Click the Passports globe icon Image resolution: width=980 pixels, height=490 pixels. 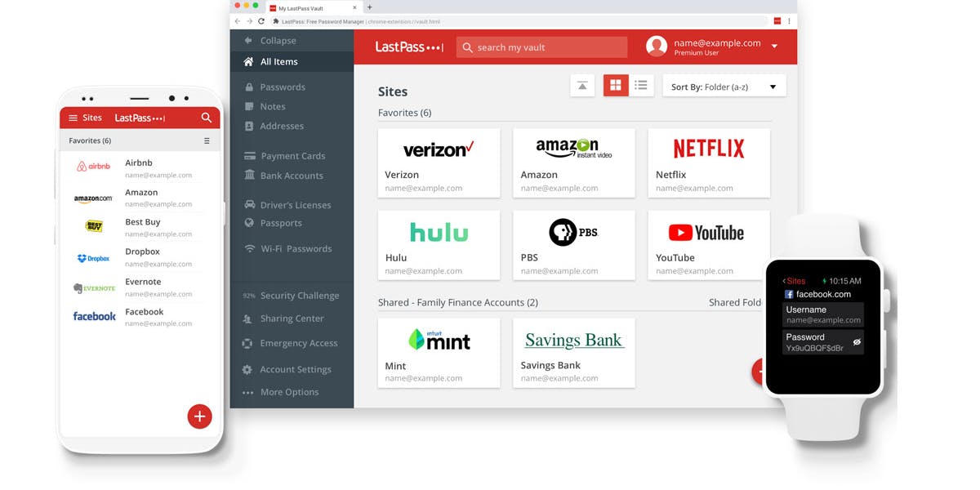pos(249,223)
